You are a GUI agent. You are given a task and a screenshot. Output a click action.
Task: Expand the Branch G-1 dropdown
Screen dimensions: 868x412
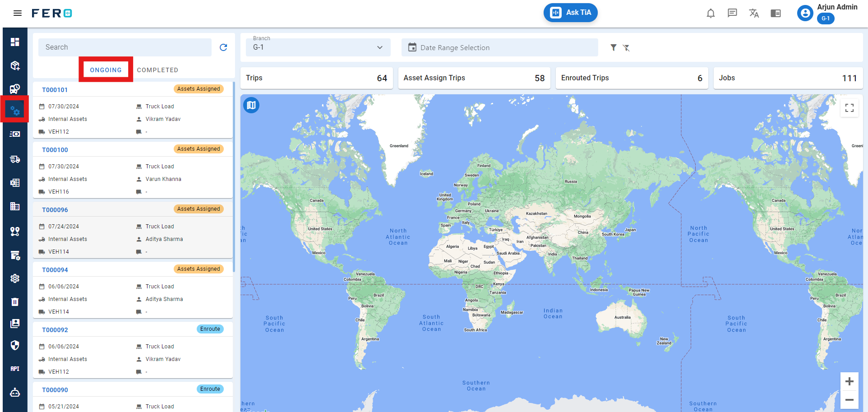pyautogui.click(x=318, y=47)
